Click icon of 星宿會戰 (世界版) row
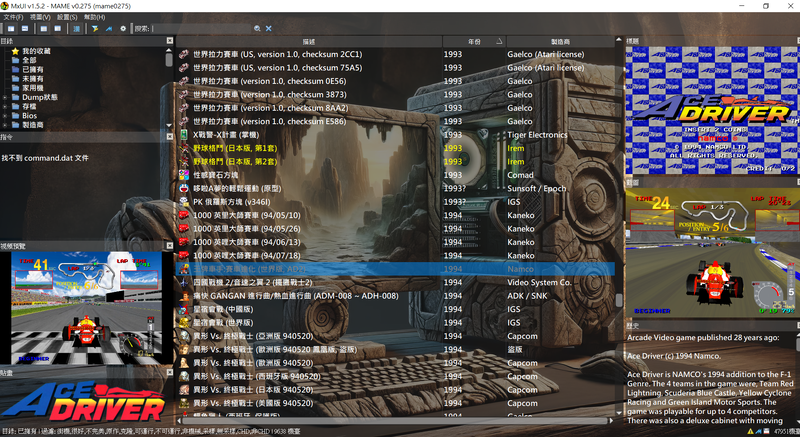 tap(184, 323)
